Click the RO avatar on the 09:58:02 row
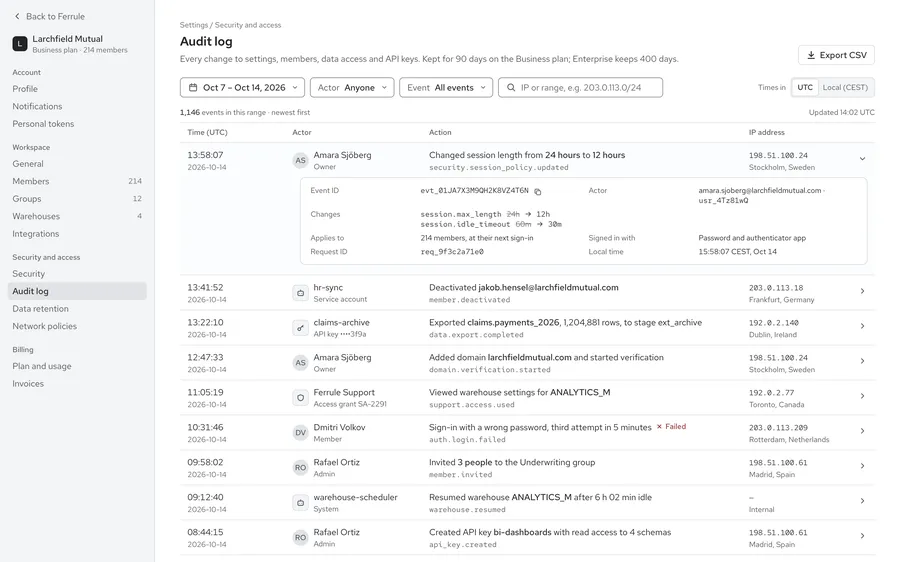The image size is (900, 562). click(x=300, y=468)
